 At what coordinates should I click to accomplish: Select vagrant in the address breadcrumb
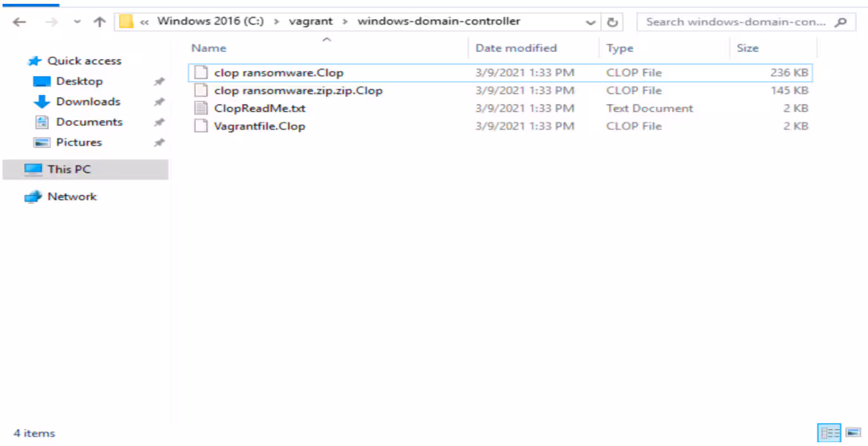coord(310,21)
